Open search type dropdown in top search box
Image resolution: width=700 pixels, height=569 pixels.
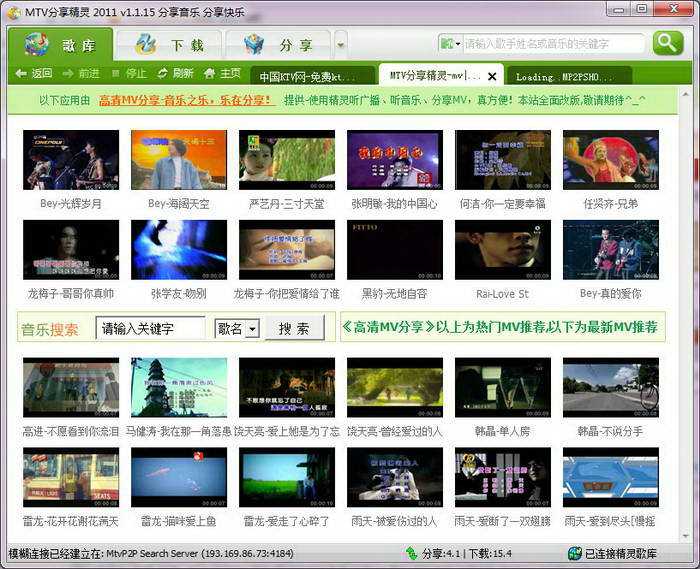[450, 44]
